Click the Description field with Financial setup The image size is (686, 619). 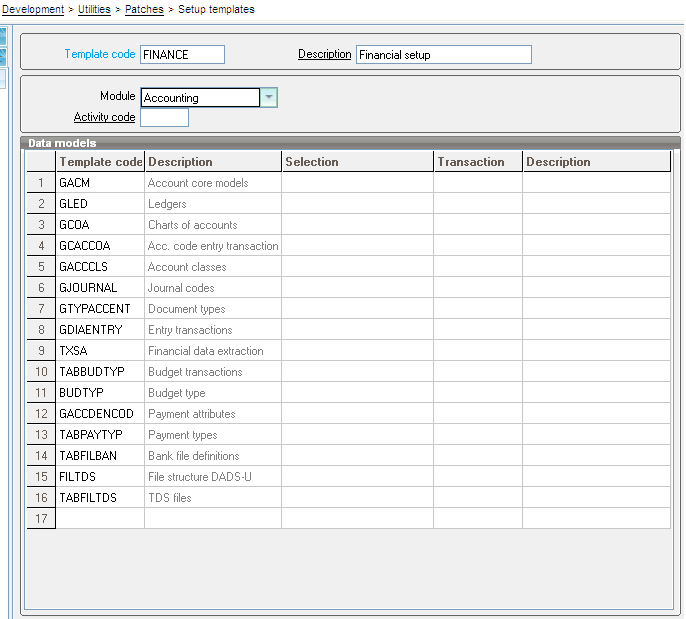tap(444, 55)
